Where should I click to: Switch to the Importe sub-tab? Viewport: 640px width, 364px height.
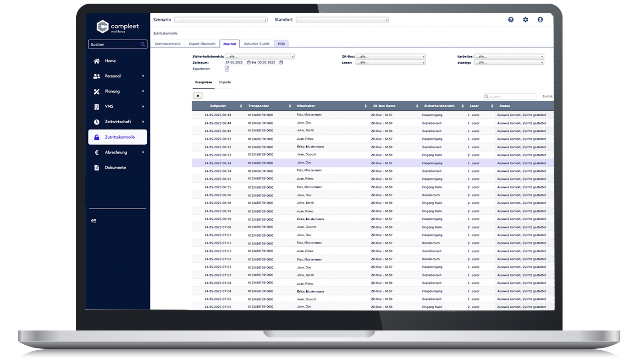225,82
